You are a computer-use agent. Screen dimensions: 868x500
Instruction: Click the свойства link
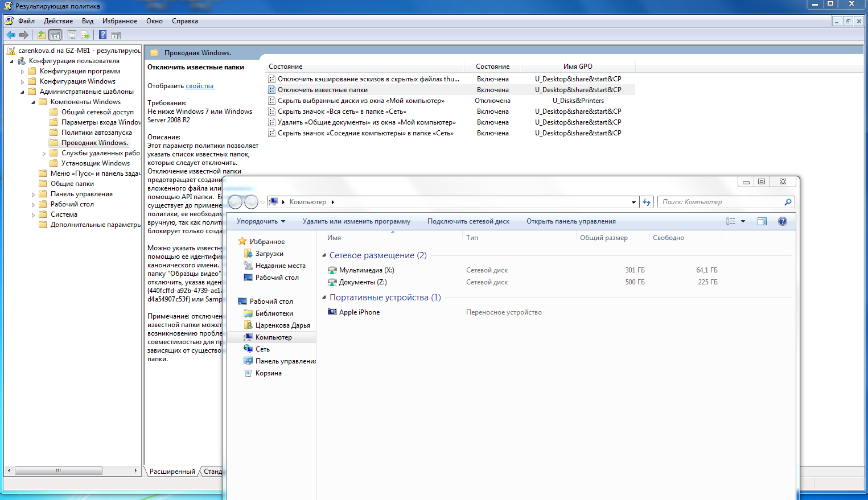(199, 86)
